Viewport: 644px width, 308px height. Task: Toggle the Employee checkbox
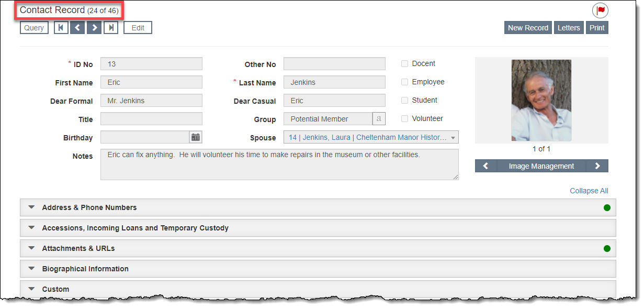(404, 82)
